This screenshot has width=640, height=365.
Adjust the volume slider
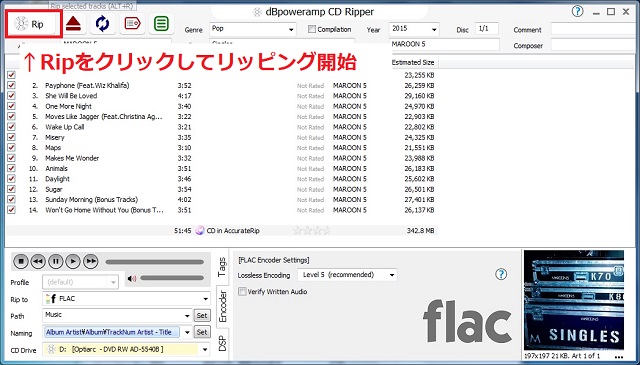pyautogui.click(x=172, y=278)
